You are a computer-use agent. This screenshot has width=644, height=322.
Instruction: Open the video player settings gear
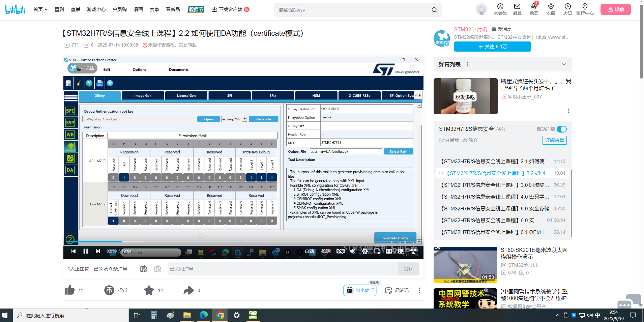click(365, 251)
